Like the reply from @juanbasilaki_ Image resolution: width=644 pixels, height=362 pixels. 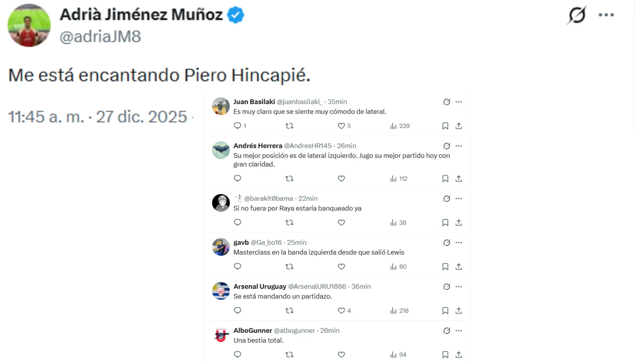341,126
